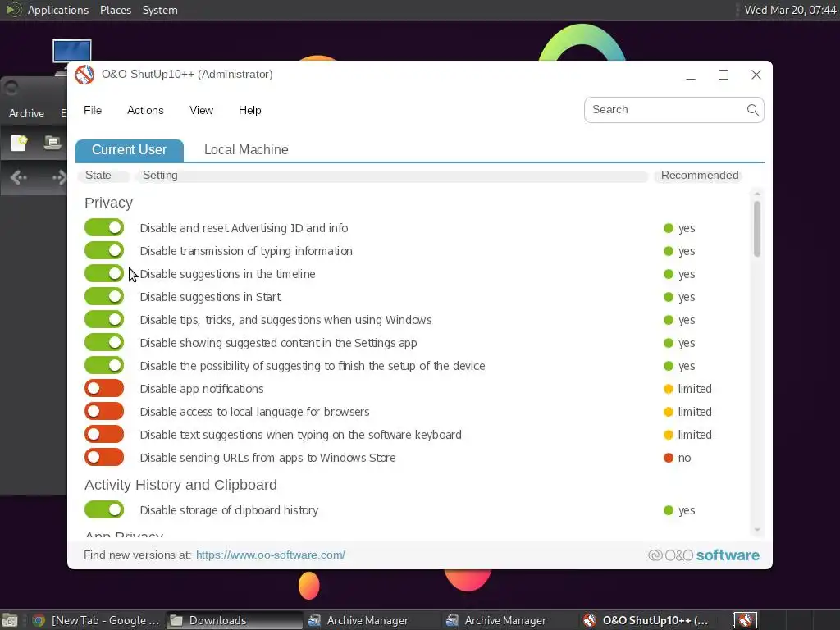Click Open archive icon in Archive Manager
Screen dimensions: 840x630
[52, 143]
